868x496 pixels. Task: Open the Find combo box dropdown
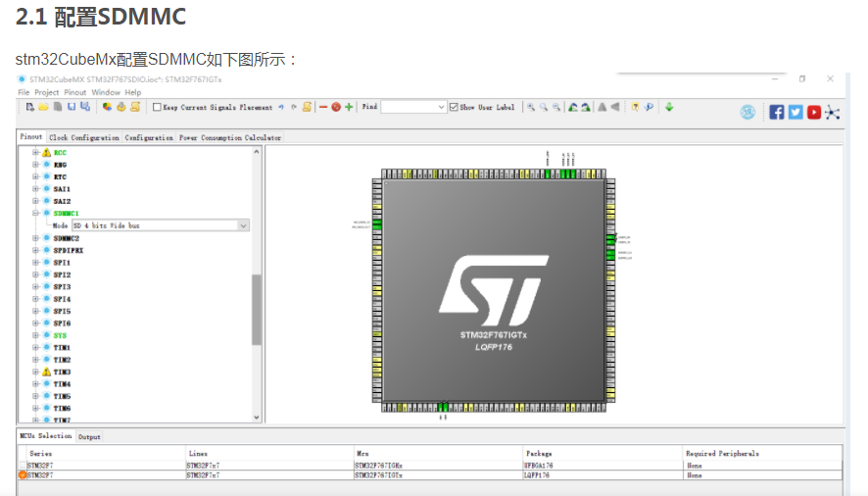pos(441,107)
